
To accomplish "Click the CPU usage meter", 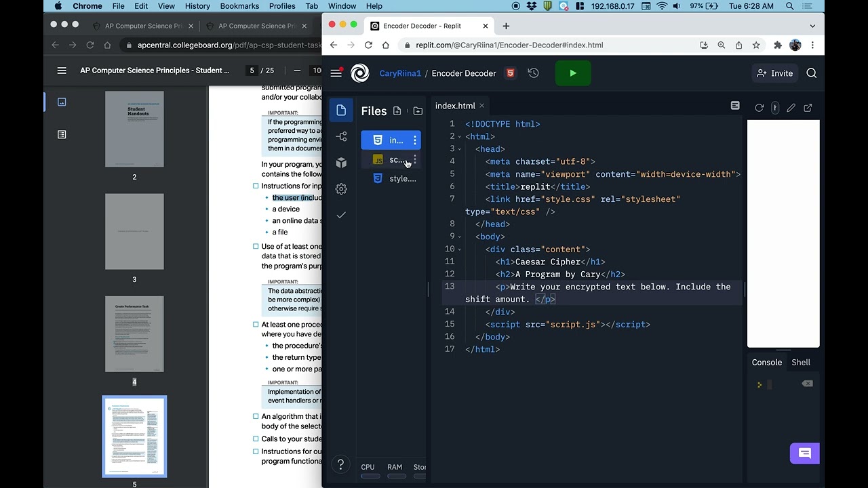I will (x=370, y=471).
